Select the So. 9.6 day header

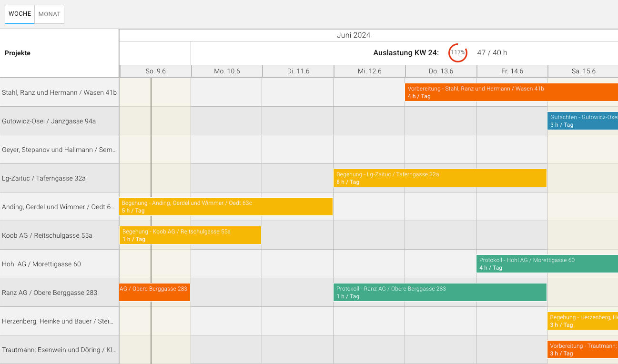[155, 71]
